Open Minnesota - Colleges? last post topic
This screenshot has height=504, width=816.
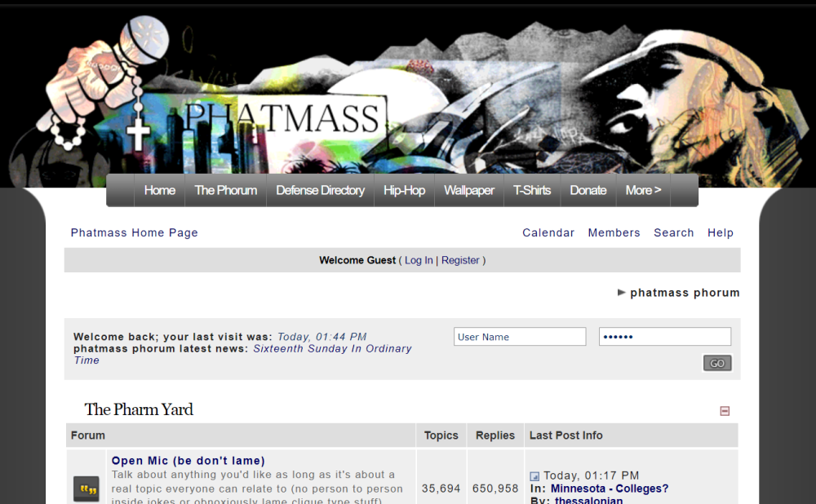tap(610, 489)
